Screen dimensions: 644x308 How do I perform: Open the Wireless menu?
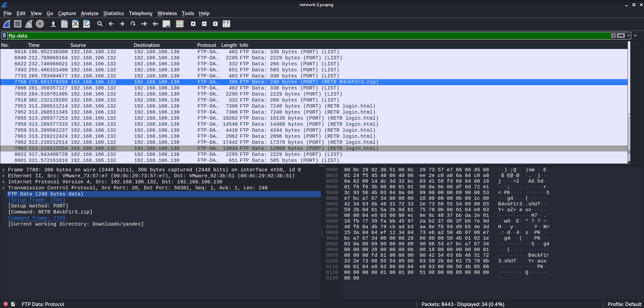click(167, 13)
